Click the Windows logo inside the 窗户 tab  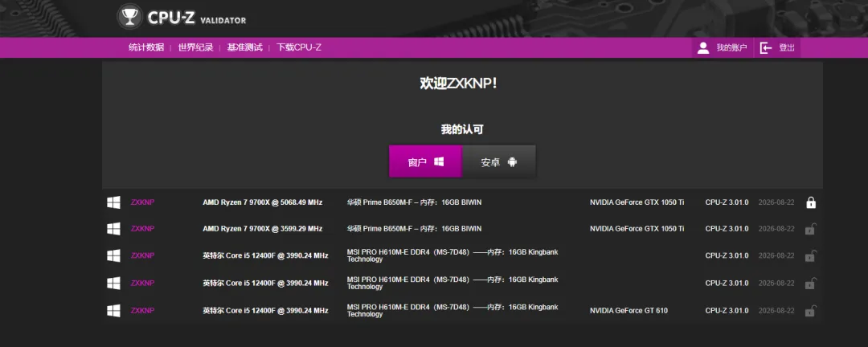[x=439, y=161]
